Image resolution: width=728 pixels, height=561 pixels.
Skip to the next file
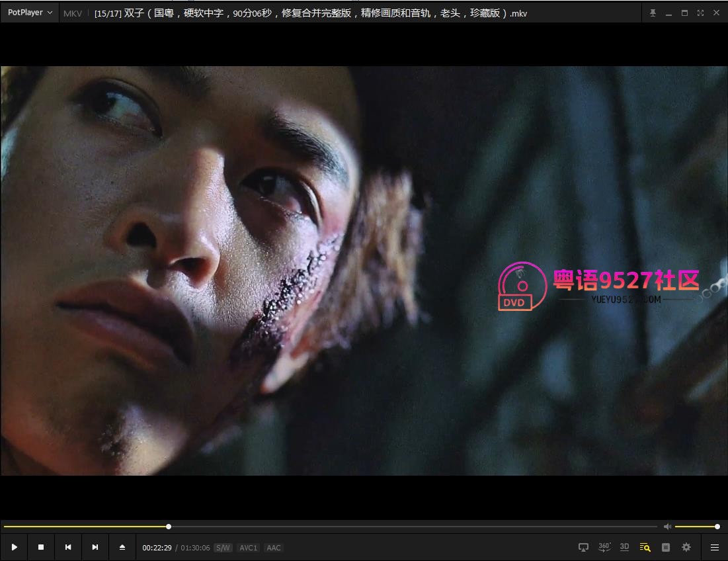pos(95,548)
